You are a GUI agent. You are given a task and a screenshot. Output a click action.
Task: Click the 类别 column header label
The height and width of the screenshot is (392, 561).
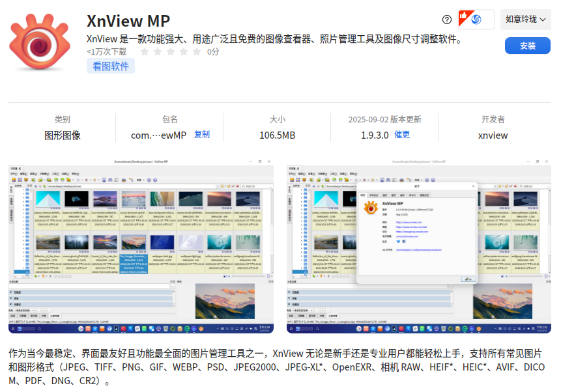63,119
